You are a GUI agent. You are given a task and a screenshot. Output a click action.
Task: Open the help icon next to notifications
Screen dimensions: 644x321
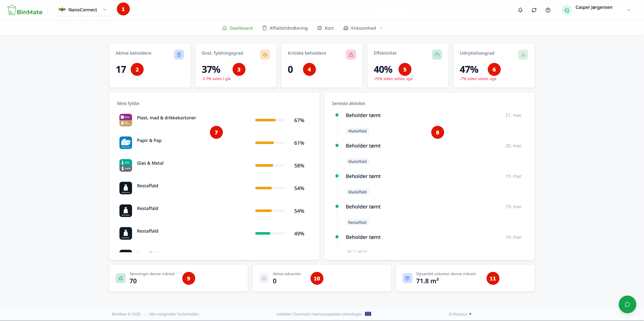tap(548, 10)
